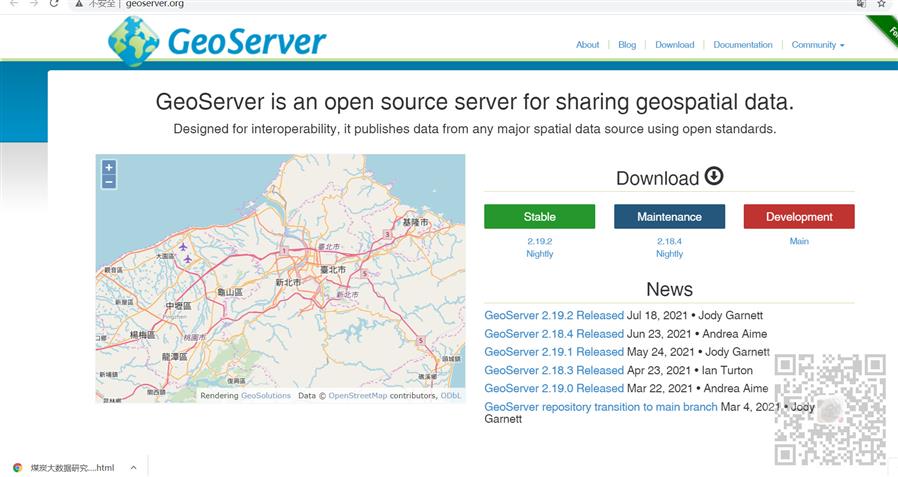Open Main link under Development
The width and height of the screenshot is (898, 477).
(x=799, y=241)
